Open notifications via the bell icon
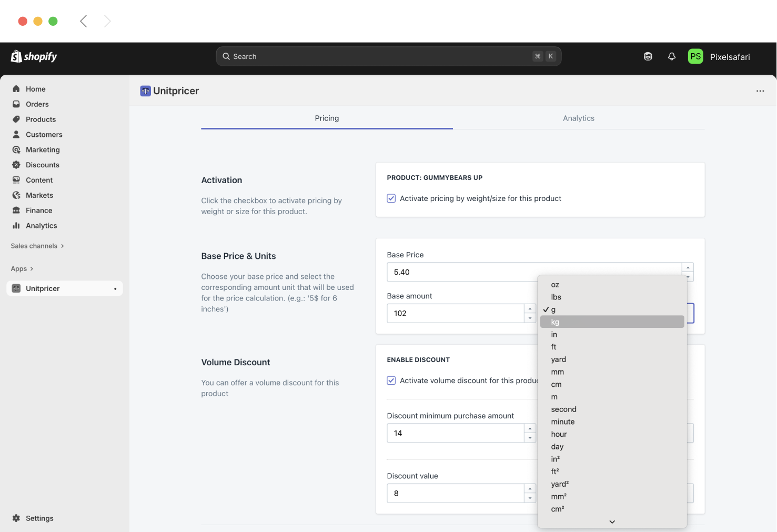Image resolution: width=777 pixels, height=532 pixels. [672, 56]
